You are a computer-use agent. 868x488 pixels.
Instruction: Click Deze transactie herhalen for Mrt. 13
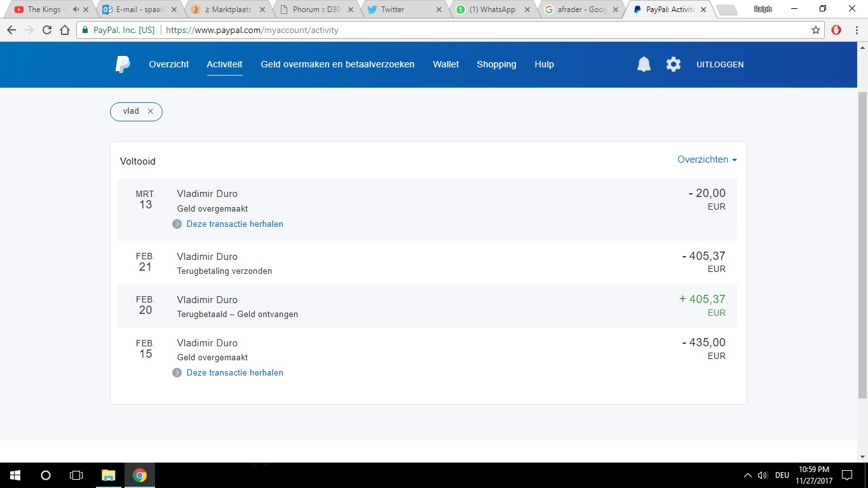(x=234, y=224)
